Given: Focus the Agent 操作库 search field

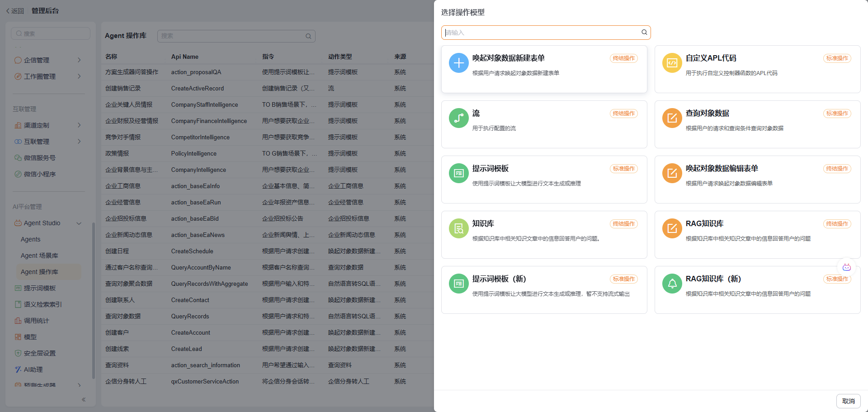Looking at the screenshot, I should [x=236, y=36].
